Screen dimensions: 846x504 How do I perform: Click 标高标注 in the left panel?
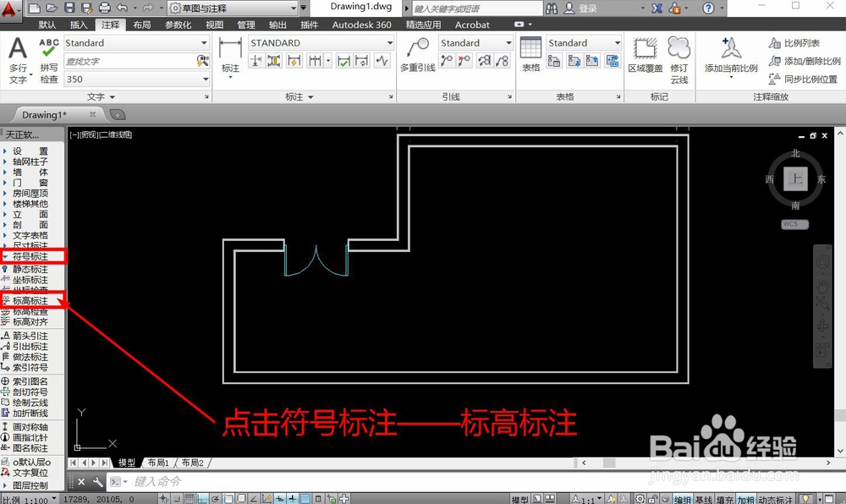31,300
